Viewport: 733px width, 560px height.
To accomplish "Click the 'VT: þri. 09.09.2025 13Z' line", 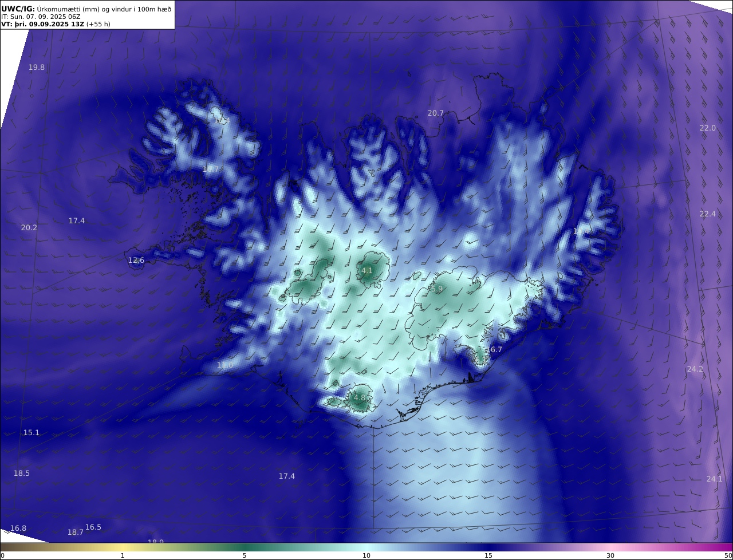I will 43,24.
